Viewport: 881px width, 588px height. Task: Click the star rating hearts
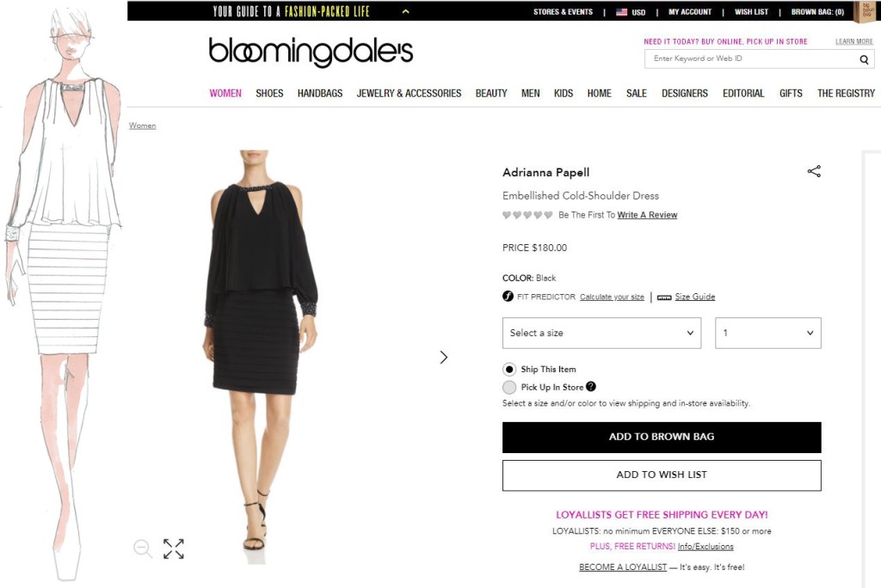(x=527, y=215)
